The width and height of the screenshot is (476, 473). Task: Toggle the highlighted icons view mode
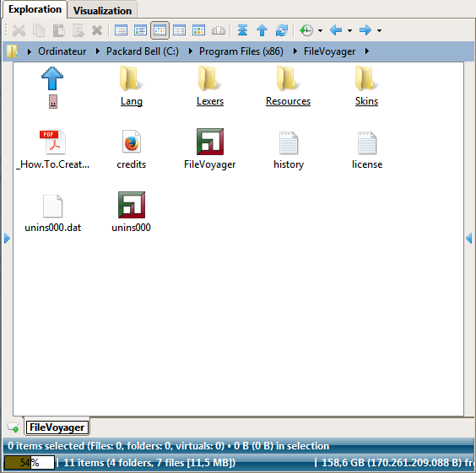[160, 30]
